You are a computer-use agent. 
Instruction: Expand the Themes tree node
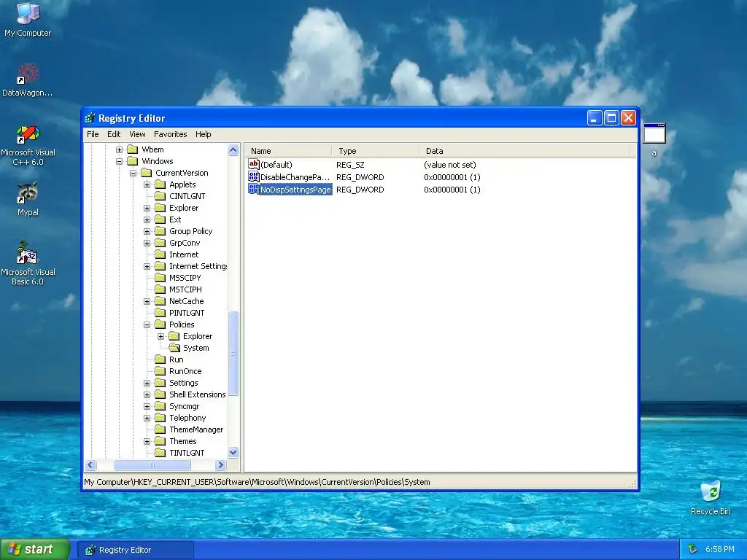click(147, 441)
